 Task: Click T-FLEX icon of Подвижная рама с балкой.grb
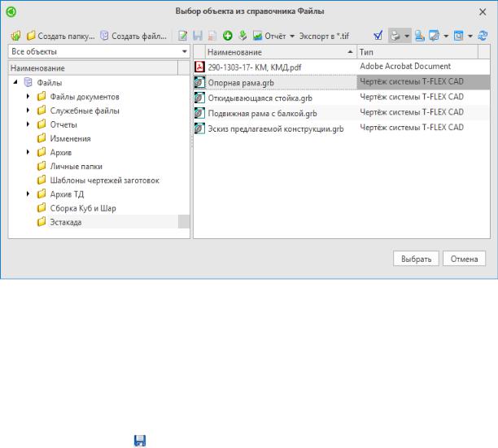point(199,113)
